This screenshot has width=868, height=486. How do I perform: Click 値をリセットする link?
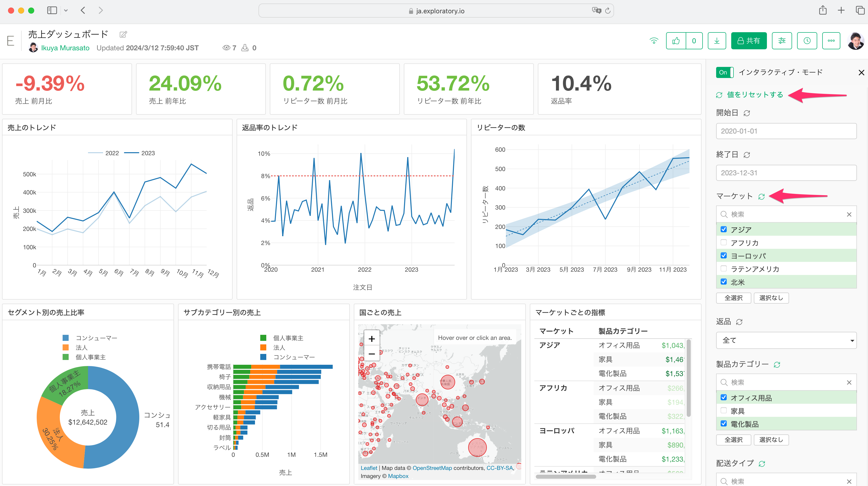click(x=755, y=95)
